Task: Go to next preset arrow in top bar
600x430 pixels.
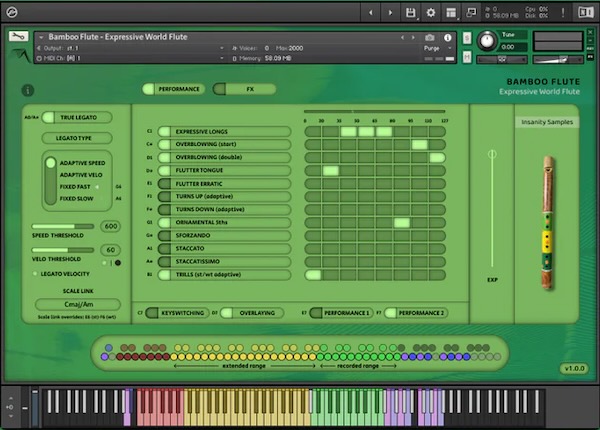Action: click(x=390, y=13)
